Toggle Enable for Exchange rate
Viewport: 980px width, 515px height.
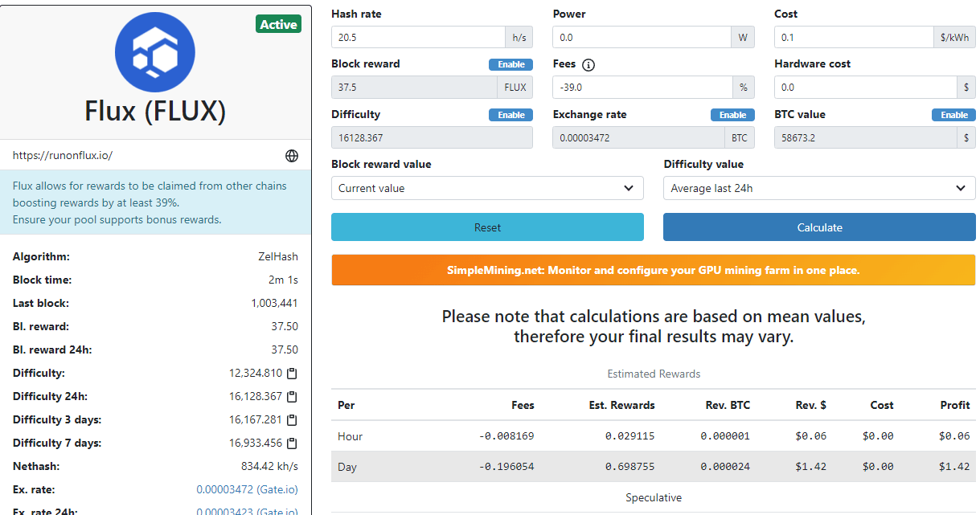[732, 115]
